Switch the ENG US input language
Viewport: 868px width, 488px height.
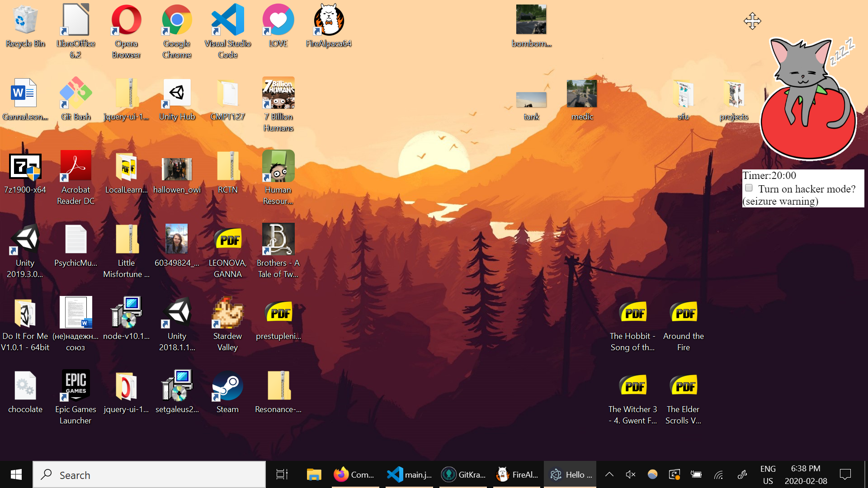click(768, 474)
